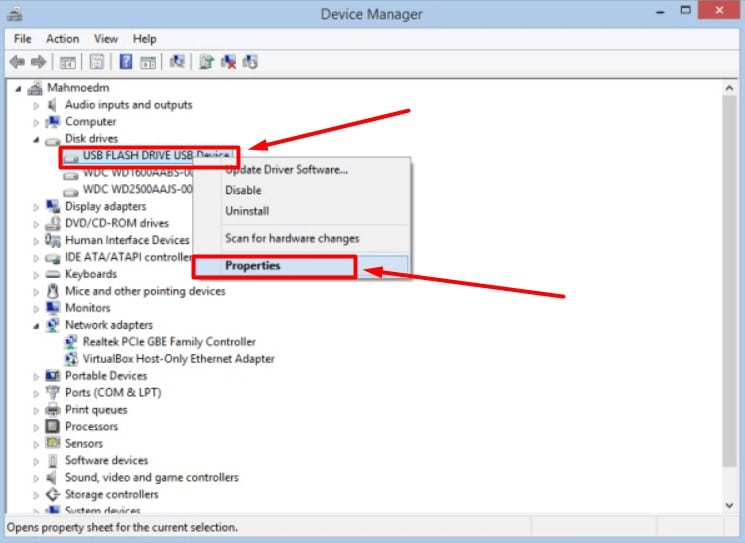Click the Realtek PCIe GBE adapter icon

71,342
